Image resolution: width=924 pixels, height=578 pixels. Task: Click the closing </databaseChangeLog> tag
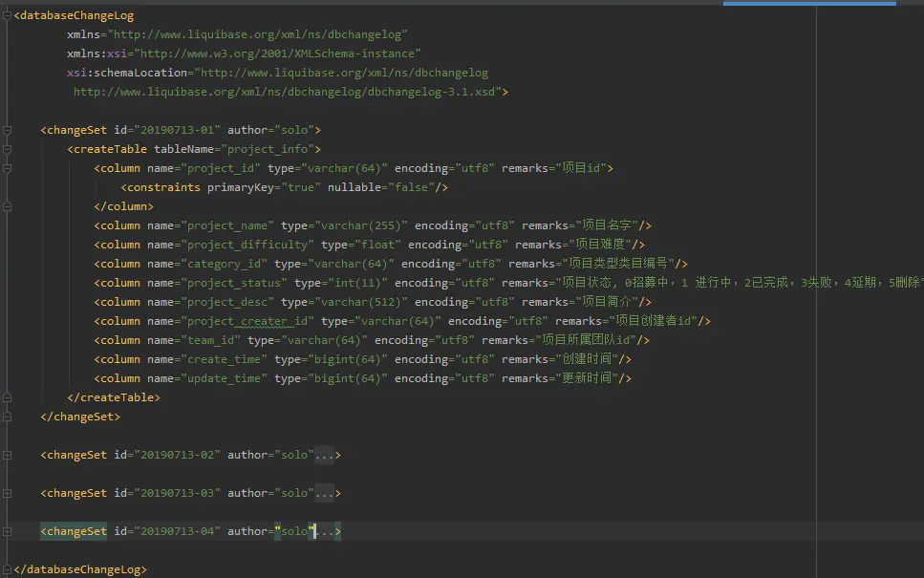[x=80, y=569]
